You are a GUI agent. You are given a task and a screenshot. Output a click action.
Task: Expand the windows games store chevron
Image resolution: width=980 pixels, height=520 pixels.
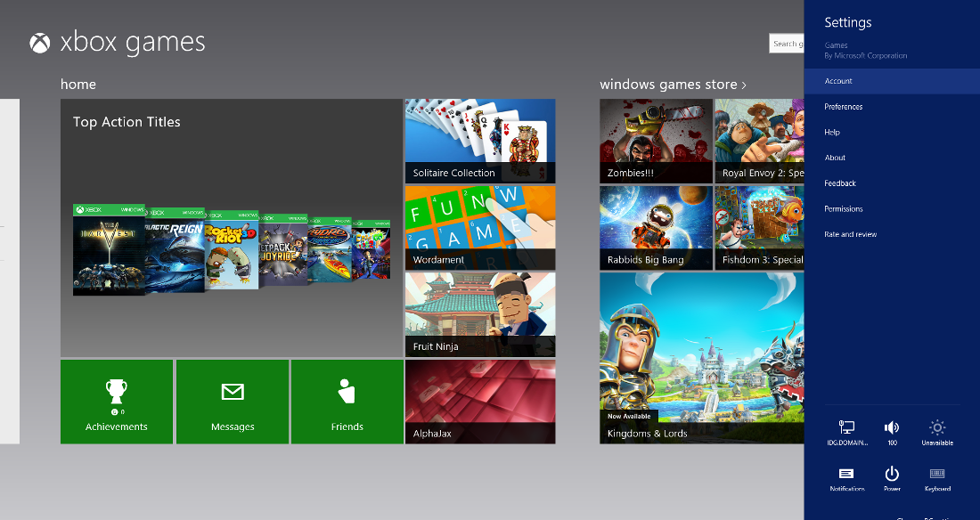point(744,85)
